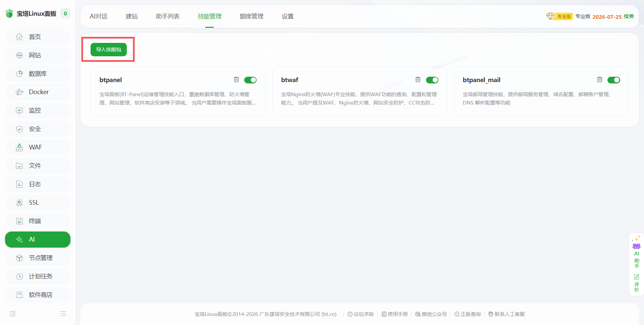
Task: Switch to the AI对话 tab
Action: (x=99, y=16)
